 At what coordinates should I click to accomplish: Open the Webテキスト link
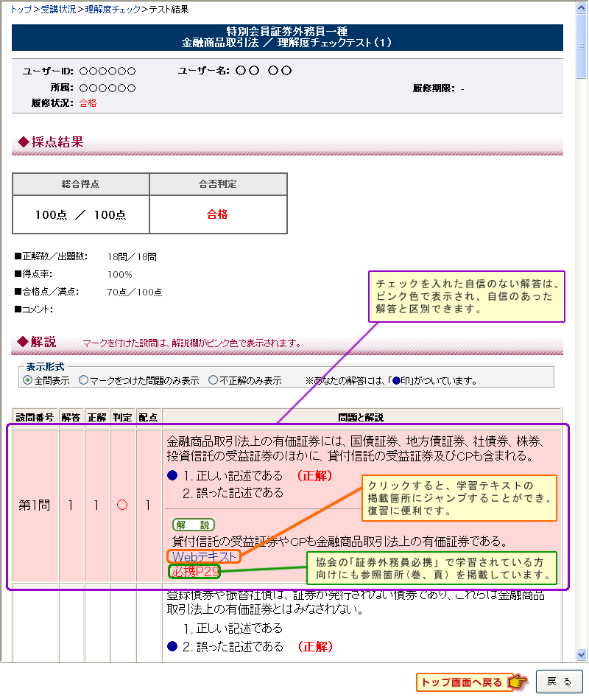[205, 556]
